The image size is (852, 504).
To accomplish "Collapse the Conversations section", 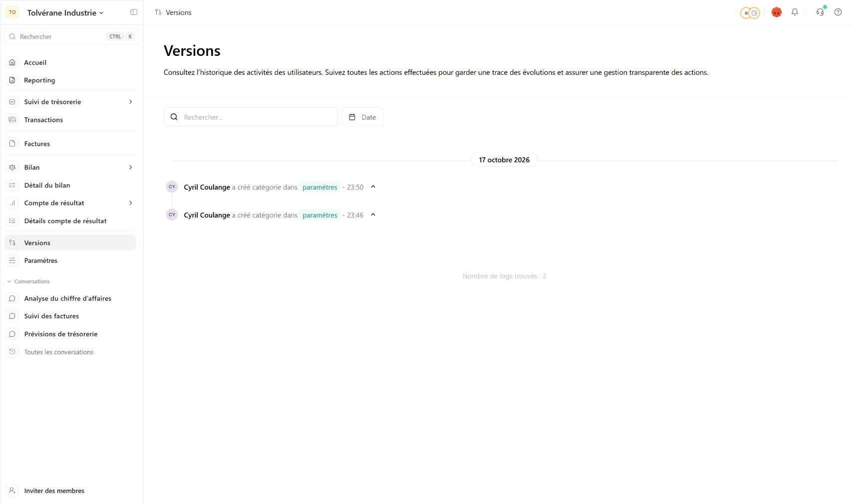I will (28, 281).
